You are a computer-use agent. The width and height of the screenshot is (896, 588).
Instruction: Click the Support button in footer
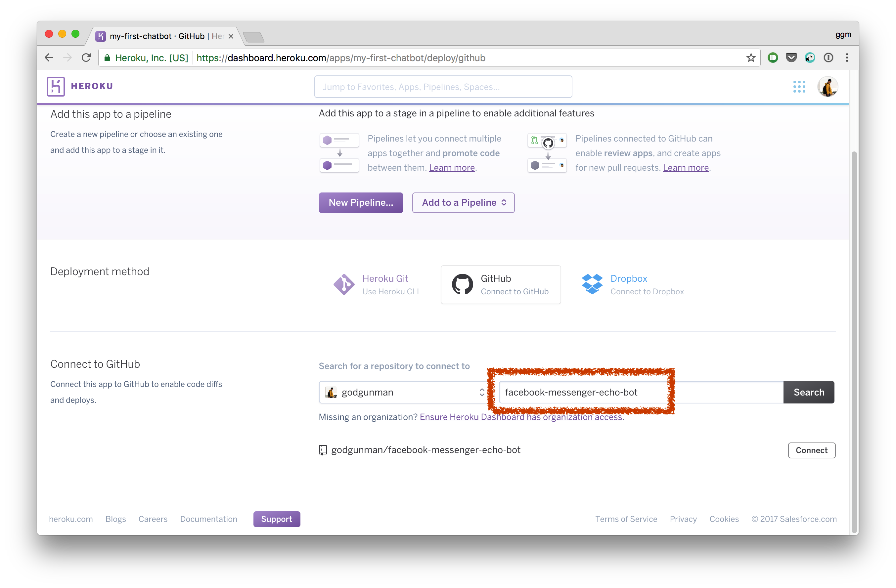point(277,519)
